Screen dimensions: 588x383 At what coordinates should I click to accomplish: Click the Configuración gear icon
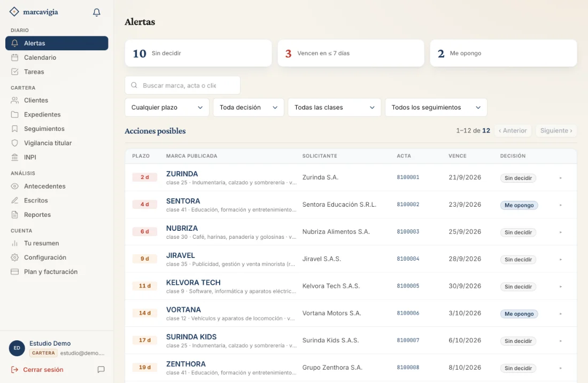pyautogui.click(x=14, y=257)
